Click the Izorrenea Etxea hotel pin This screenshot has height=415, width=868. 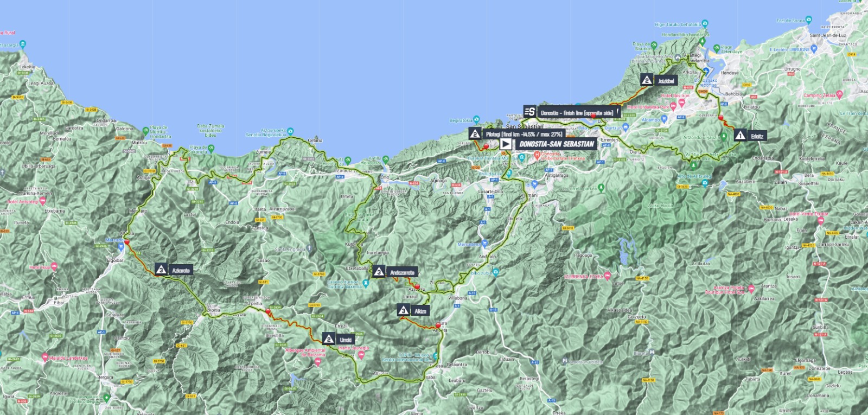point(608,276)
